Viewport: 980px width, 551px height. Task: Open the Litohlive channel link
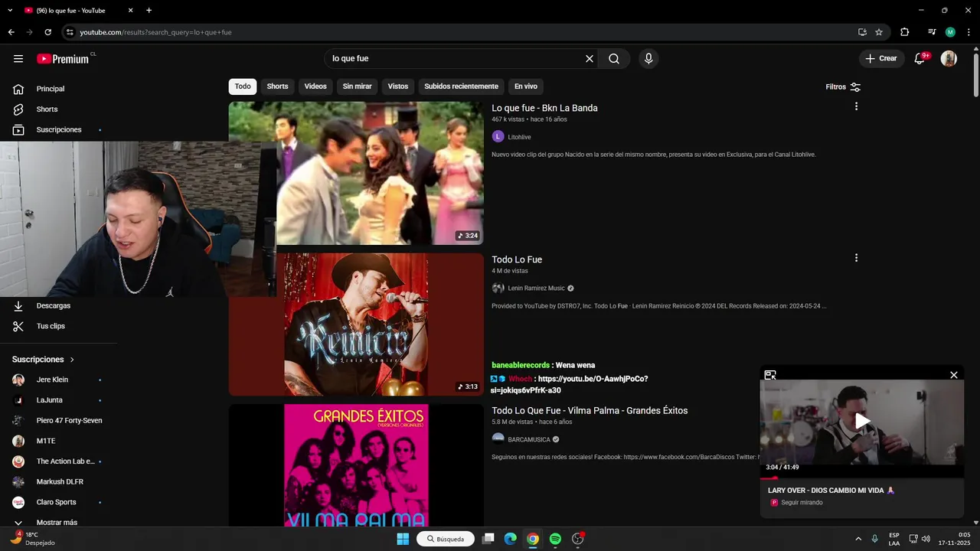[x=519, y=137]
